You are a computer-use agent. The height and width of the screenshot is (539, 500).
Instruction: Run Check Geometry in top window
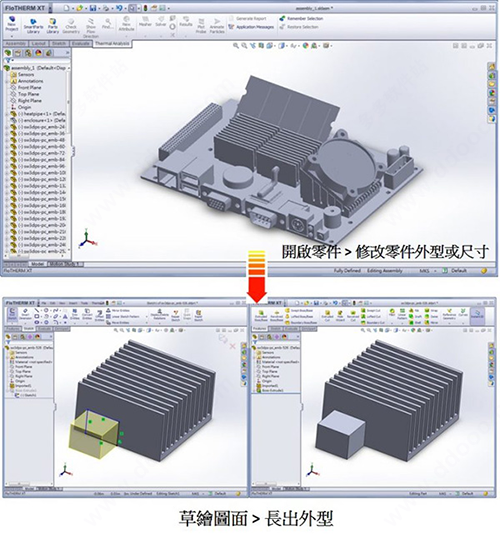point(71,26)
